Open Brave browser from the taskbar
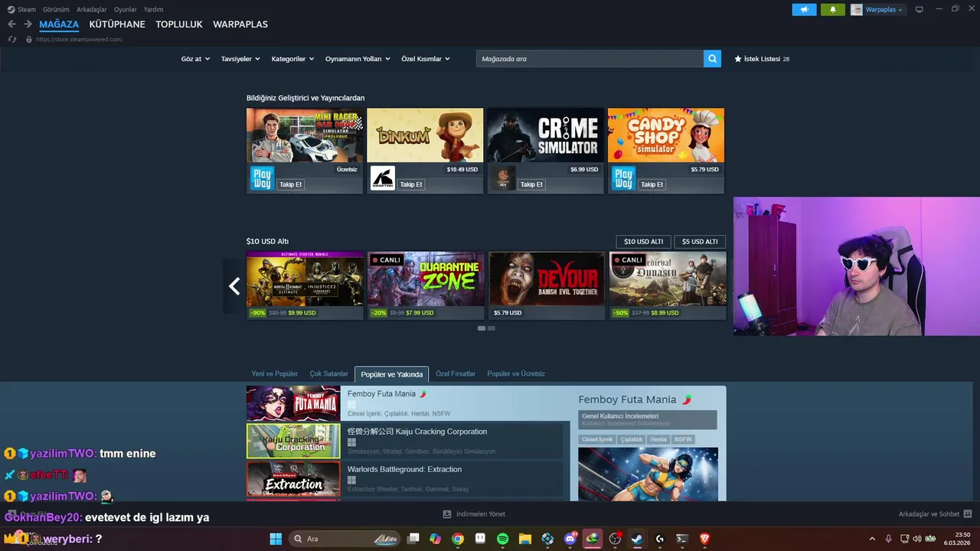The width and height of the screenshot is (980, 551). pyautogui.click(x=704, y=539)
